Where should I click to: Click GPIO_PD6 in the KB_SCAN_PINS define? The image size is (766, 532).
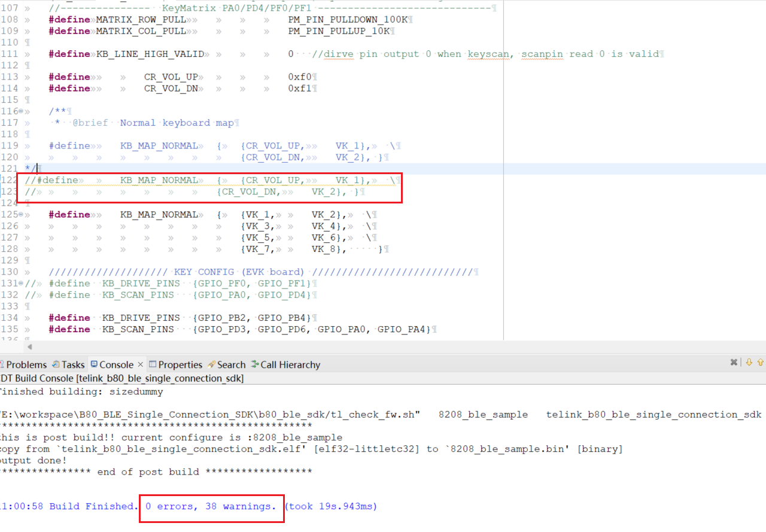pos(281,329)
